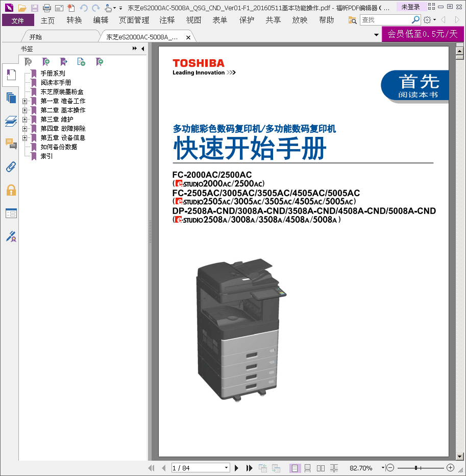This screenshot has height=476, width=466.
Task: Open the Pages thumbnails panel icon
Action: 11,98
